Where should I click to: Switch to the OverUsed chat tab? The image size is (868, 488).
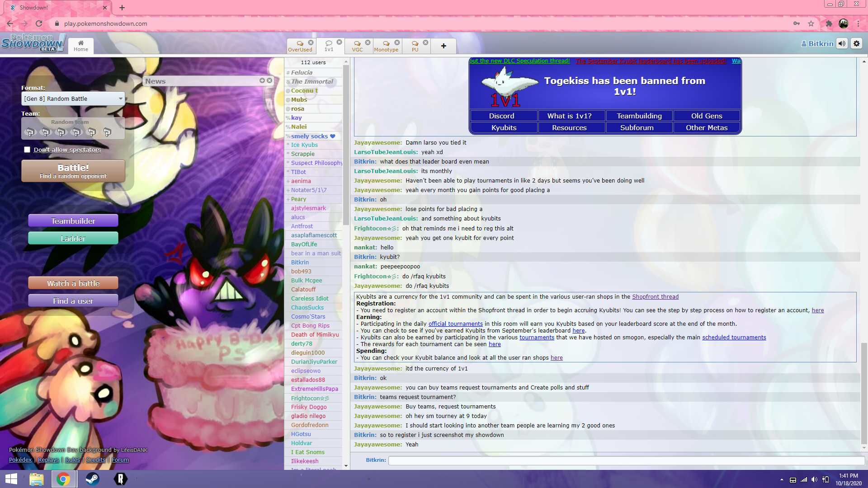(x=300, y=47)
